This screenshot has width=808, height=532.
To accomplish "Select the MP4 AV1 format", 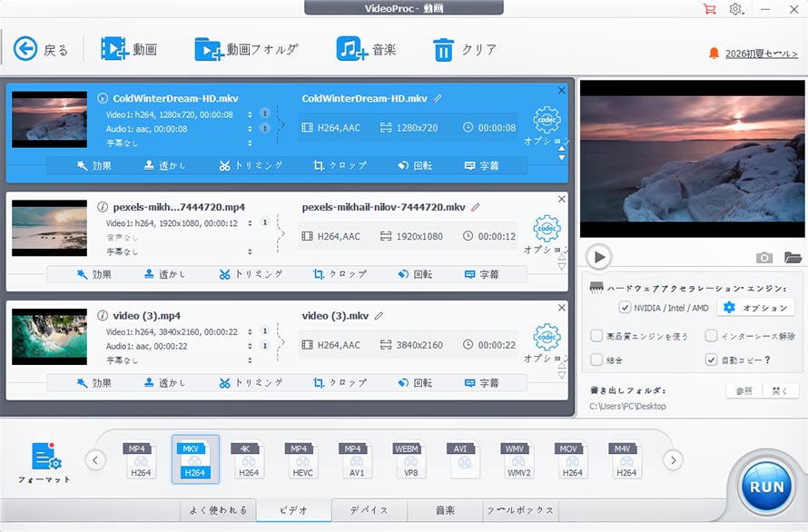I will [357, 460].
